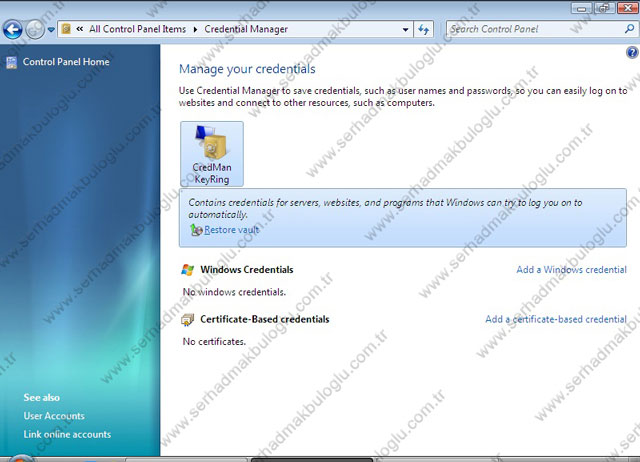
Task: Open Link online accounts
Action: (x=67, y=434)
